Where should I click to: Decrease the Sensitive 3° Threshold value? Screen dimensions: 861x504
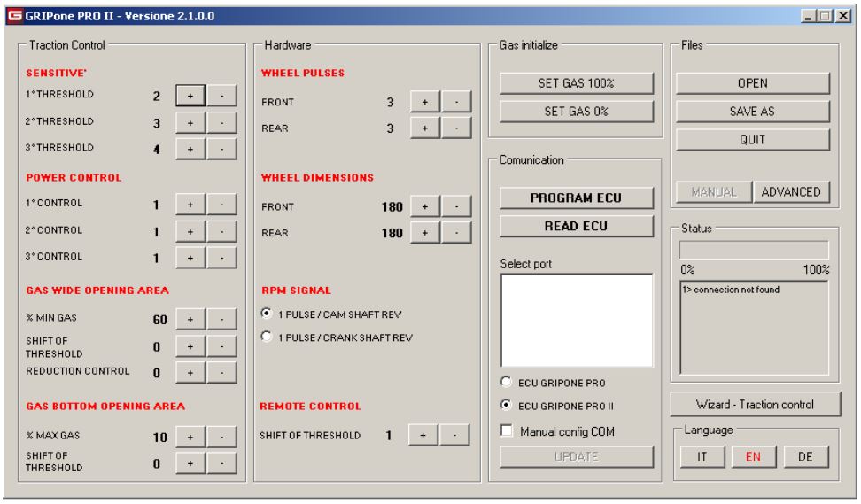pos(222,149)
